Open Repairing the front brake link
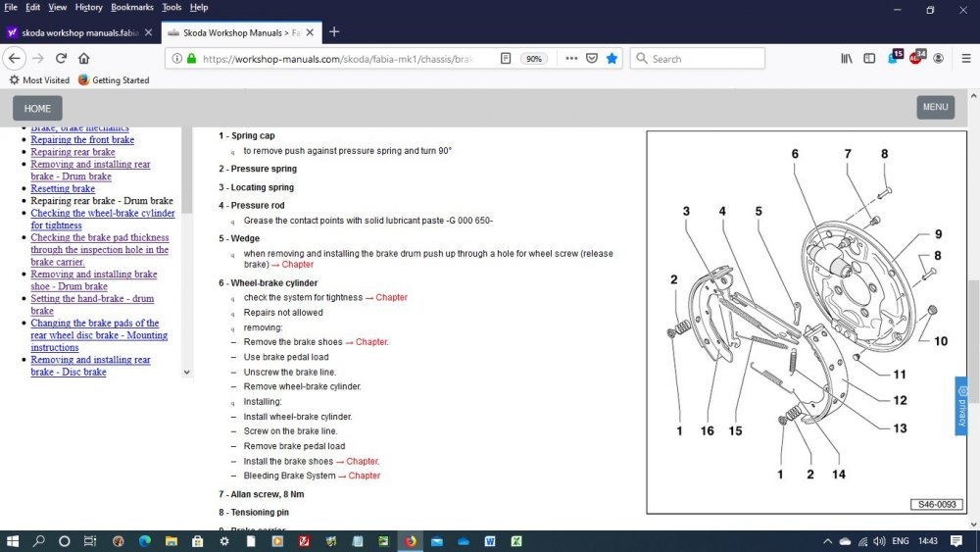This screenshot has width=980, height=552. [x=82, y=139]
